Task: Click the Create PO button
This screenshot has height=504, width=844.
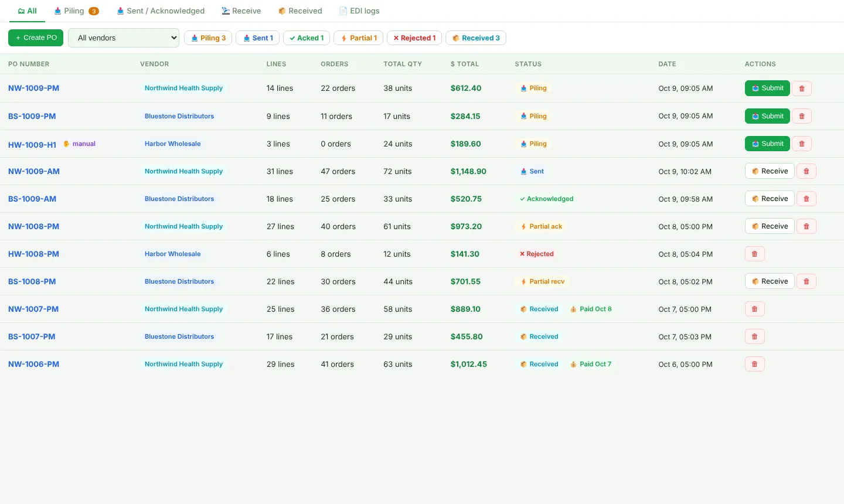Action: pyautogui.click(x=36, y=38)
